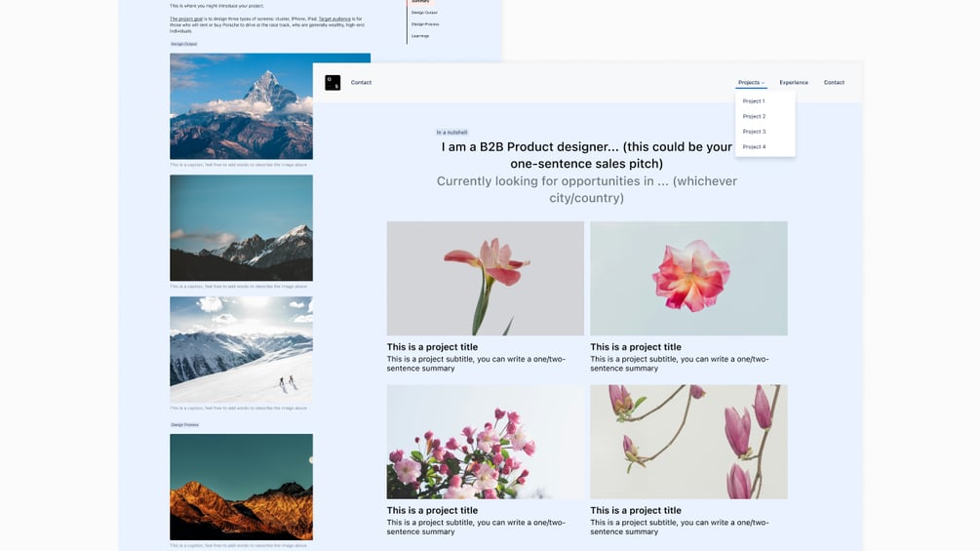Open the orange sunlit mountain photo

tap(241, 488)
